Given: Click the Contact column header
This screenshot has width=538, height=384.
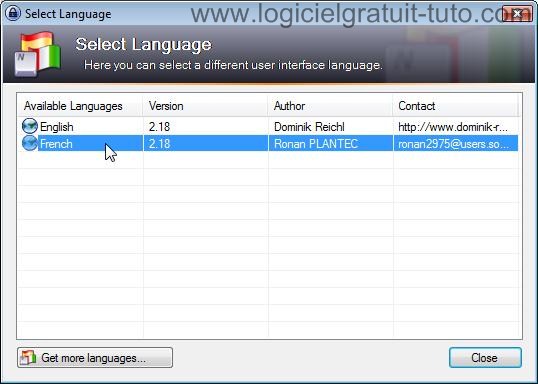Looking at the screenshot, I should [x=455, y=106].
